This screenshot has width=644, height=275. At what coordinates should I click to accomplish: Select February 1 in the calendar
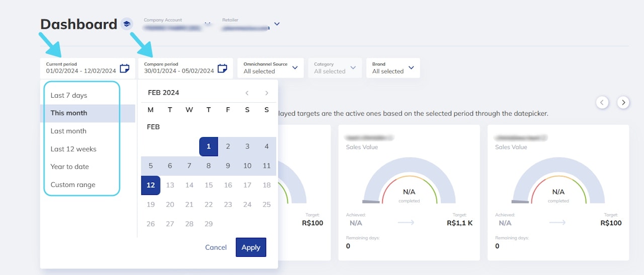(208, 147)
